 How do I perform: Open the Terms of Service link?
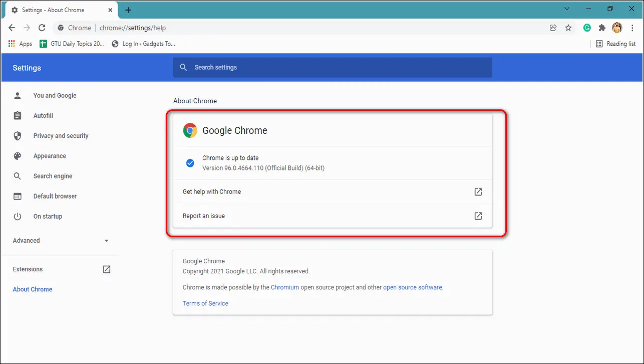[205, 303]
